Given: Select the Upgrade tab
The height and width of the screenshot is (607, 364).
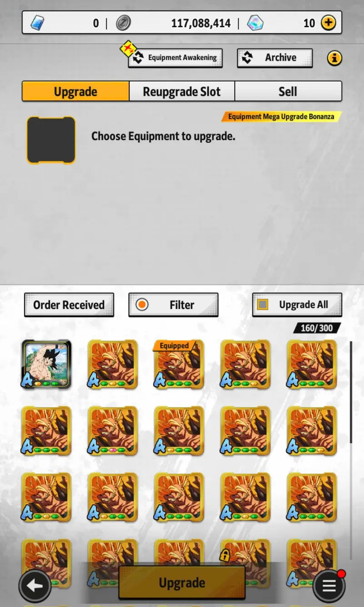Looking at the screenshot, I should coord(76,92).
